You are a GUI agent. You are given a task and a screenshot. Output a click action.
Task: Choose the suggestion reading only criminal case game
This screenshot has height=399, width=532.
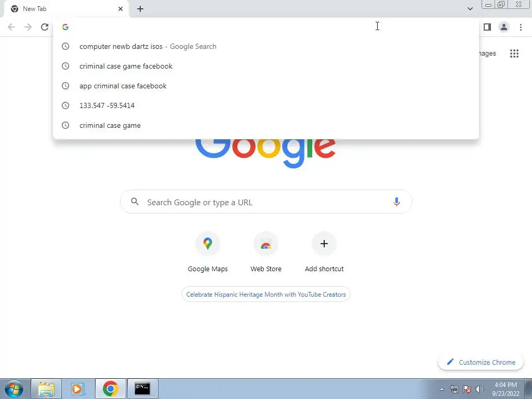point(267,125)
